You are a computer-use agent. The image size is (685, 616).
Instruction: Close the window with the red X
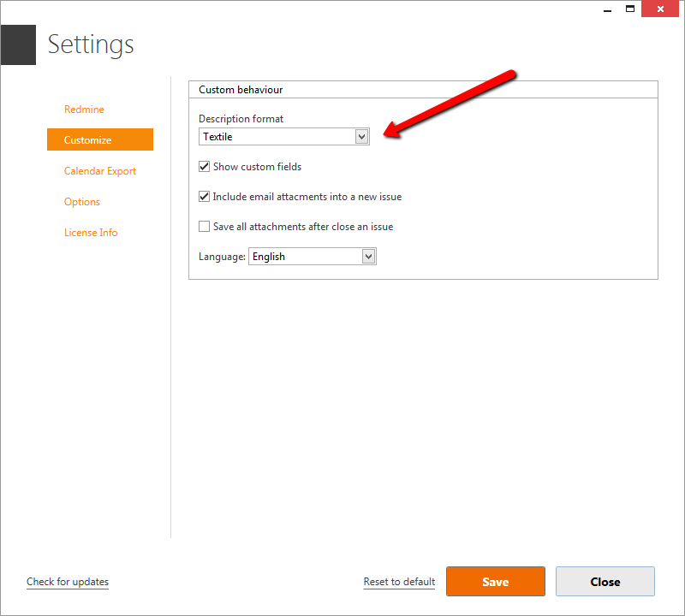pyautogui.click(x=662, y=9)
